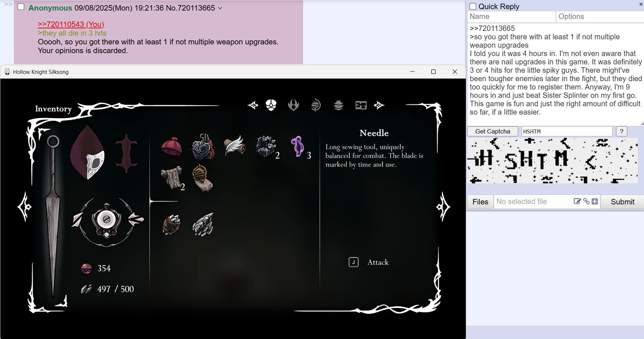This screenshot has width=644, height=339.
Task: Click the Anonymous poster name
Action: (50, 8)
